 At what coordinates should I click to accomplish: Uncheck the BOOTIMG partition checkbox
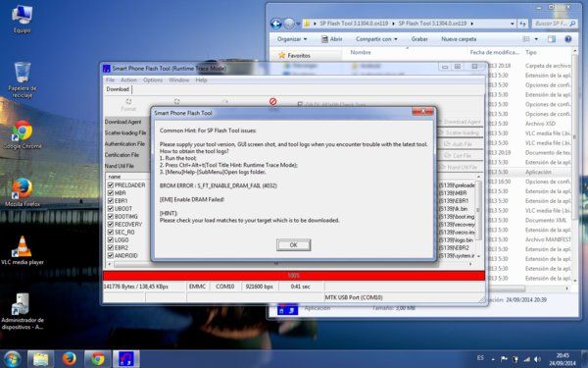coord(111,217)
